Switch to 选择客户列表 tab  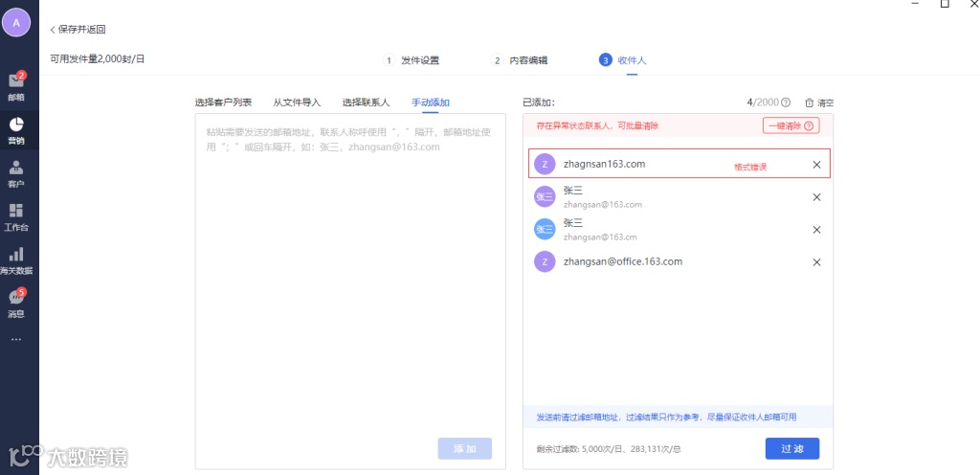(223, 102)
